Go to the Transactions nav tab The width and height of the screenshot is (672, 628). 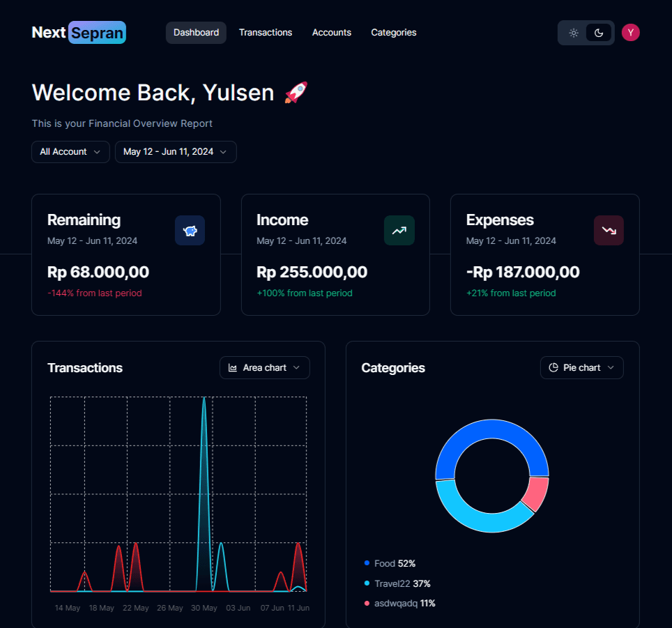click(266, 33)
